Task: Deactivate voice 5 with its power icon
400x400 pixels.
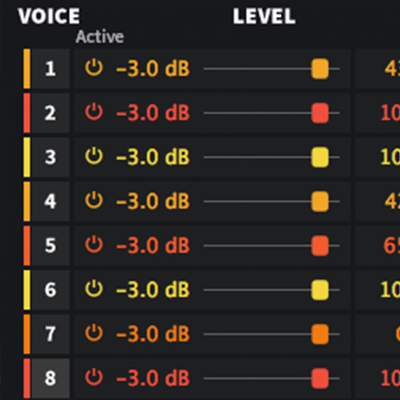Action: [x=94, y=245]
